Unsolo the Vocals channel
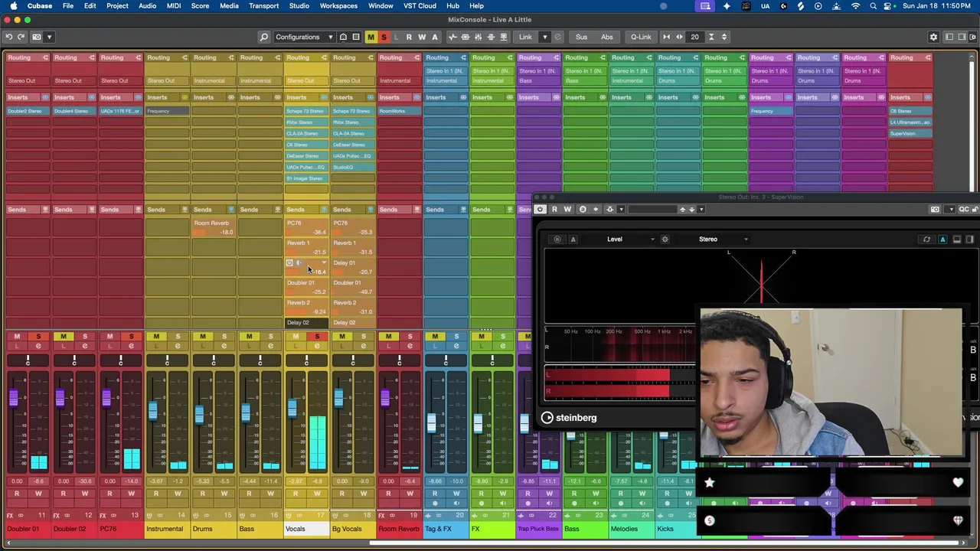 coord(317,337)
